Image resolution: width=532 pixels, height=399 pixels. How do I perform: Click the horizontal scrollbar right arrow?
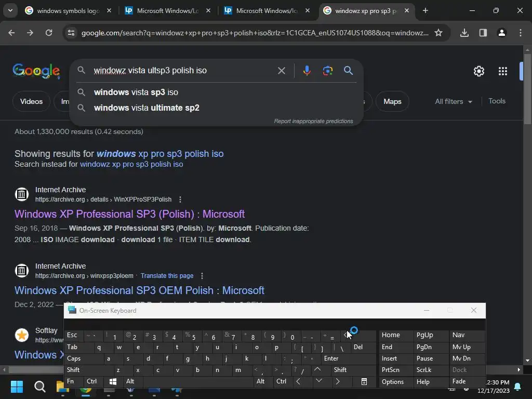point(519,370)
